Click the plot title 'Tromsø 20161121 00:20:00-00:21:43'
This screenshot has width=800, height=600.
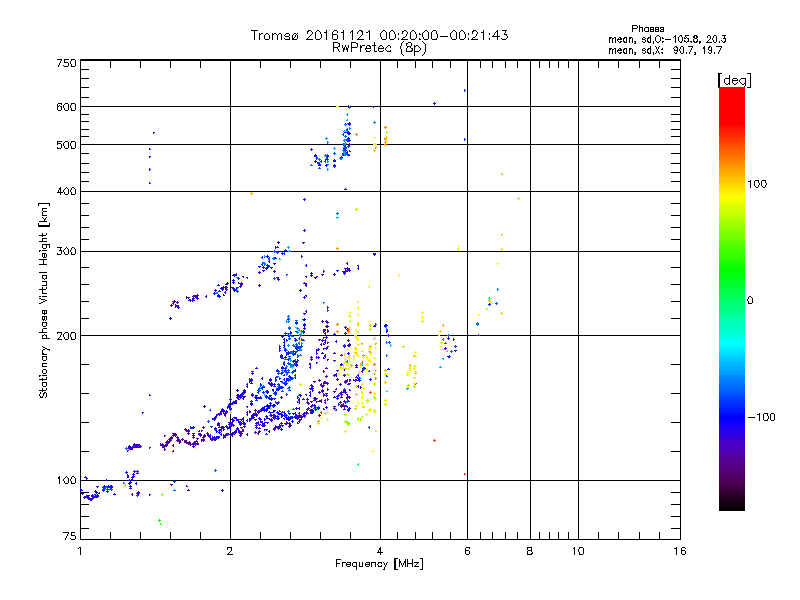point(379,35)
